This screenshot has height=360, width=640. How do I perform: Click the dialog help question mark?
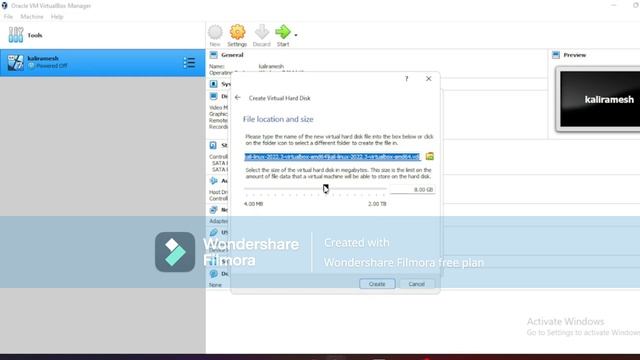click(x=407, y=79)
